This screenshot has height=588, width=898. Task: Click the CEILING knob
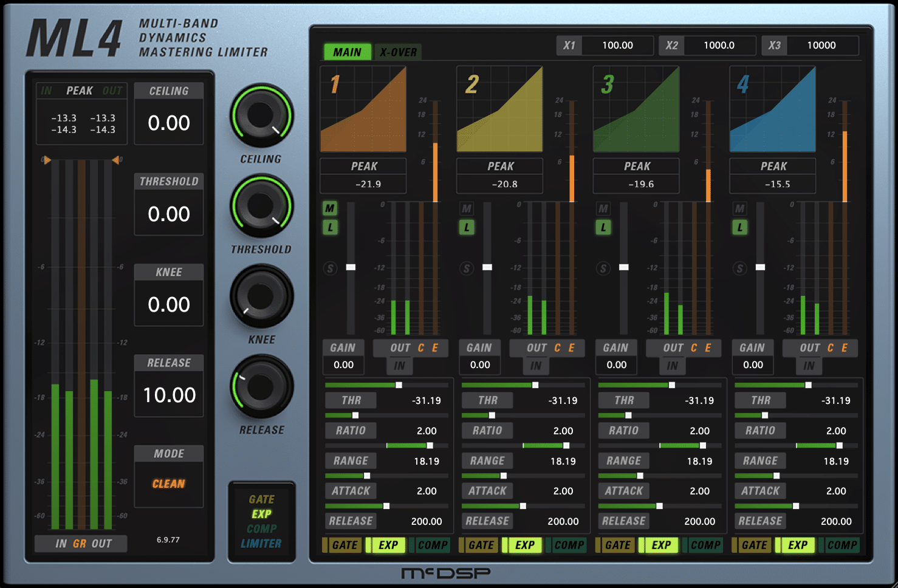(x=261, y=115)
